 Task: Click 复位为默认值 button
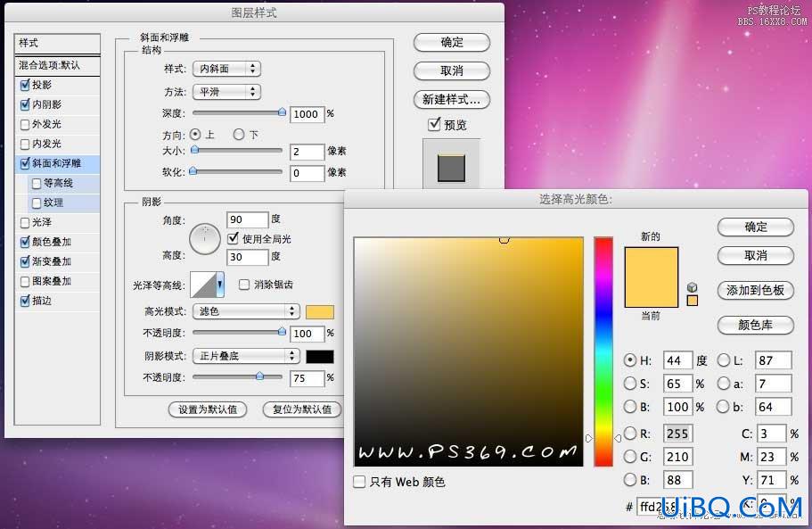click(302, 409)
